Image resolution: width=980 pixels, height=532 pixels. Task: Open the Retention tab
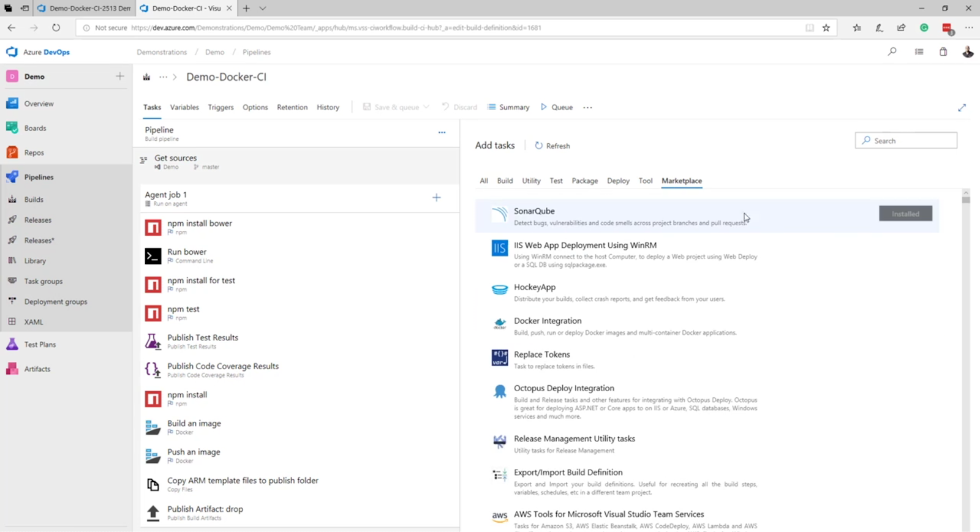coord(292,107)
